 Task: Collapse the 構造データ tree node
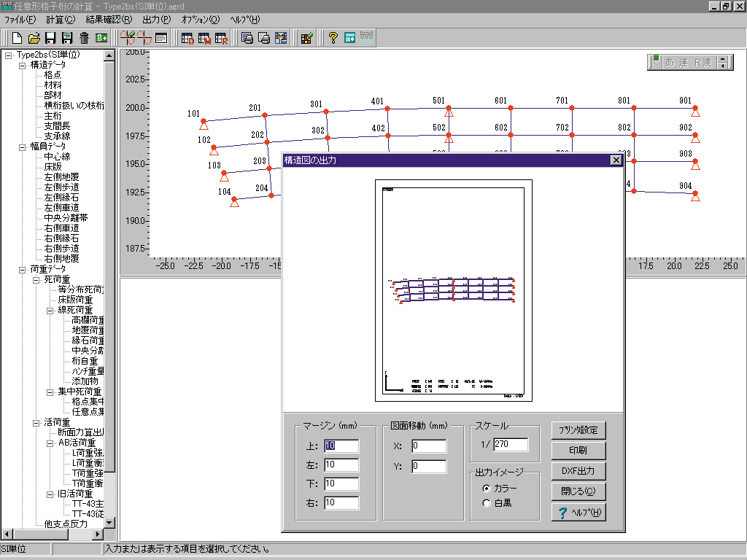point(22,65)
